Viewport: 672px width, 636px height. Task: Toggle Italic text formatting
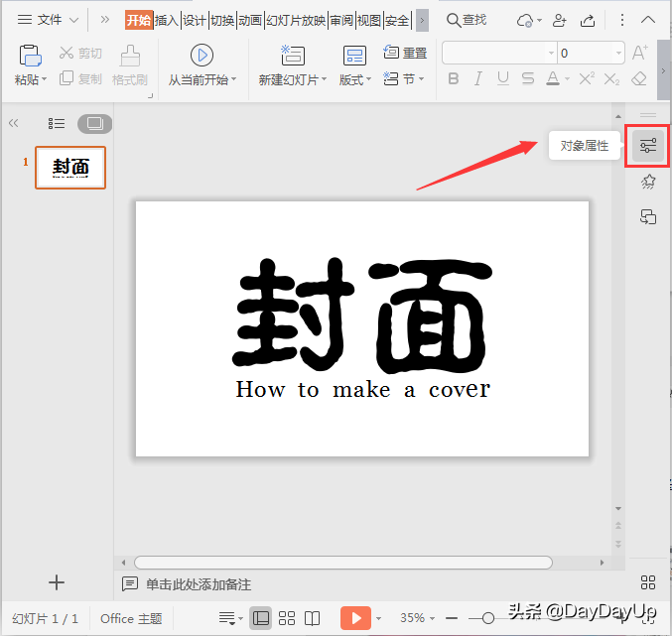[478, 79]
